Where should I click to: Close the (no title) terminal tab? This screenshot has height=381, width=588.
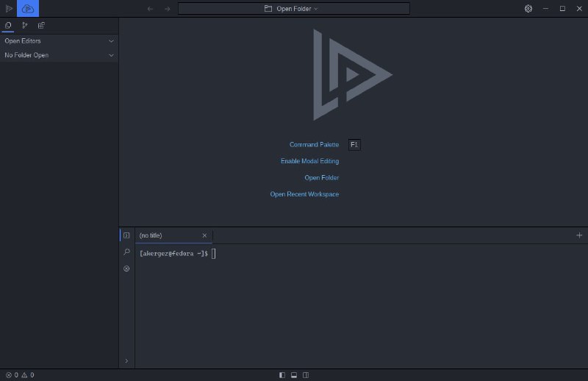[204, 235]
